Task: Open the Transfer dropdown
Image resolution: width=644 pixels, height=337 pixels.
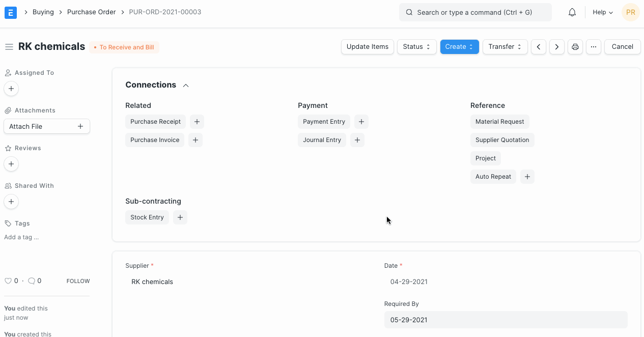Action: pos(505,46)
